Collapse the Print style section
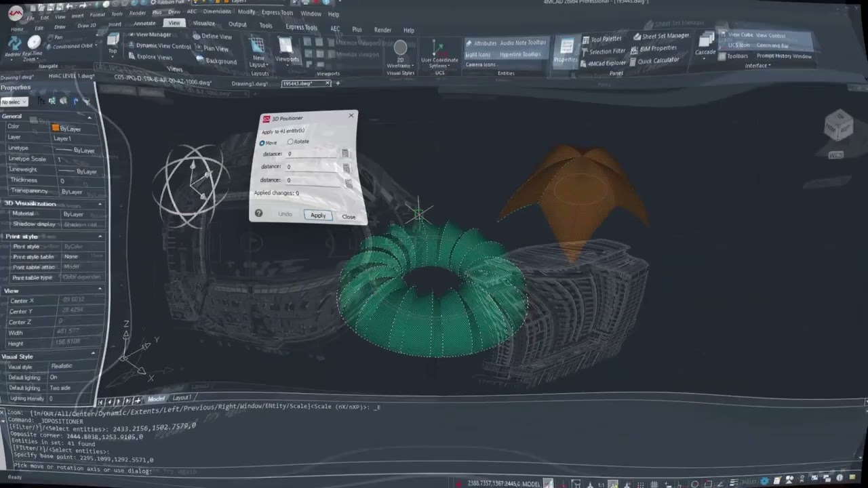The height and width of the screenshot is (488, 868). coord(100,236)
